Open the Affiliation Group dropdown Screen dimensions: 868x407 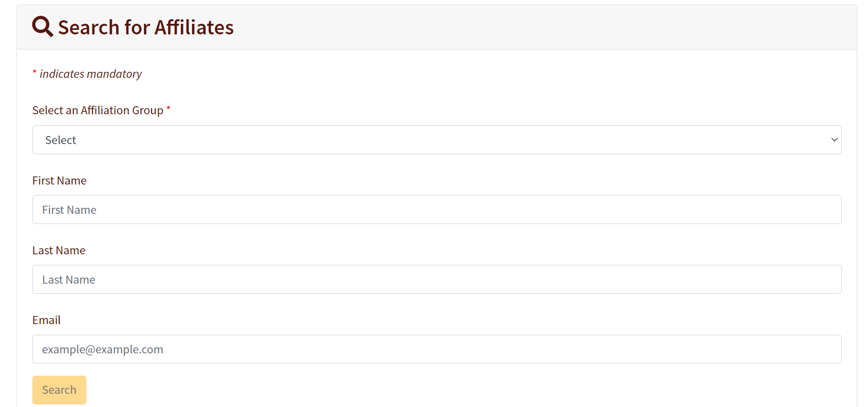click(437, 140)
